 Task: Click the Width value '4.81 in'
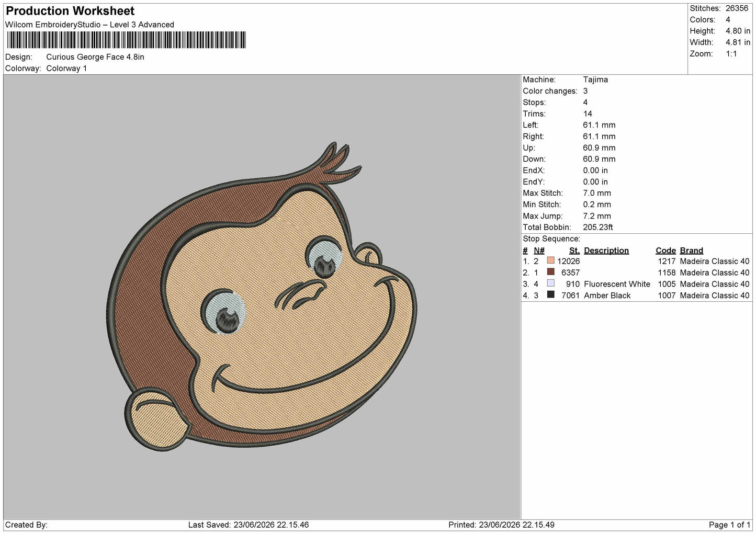[x=738, y=42]
